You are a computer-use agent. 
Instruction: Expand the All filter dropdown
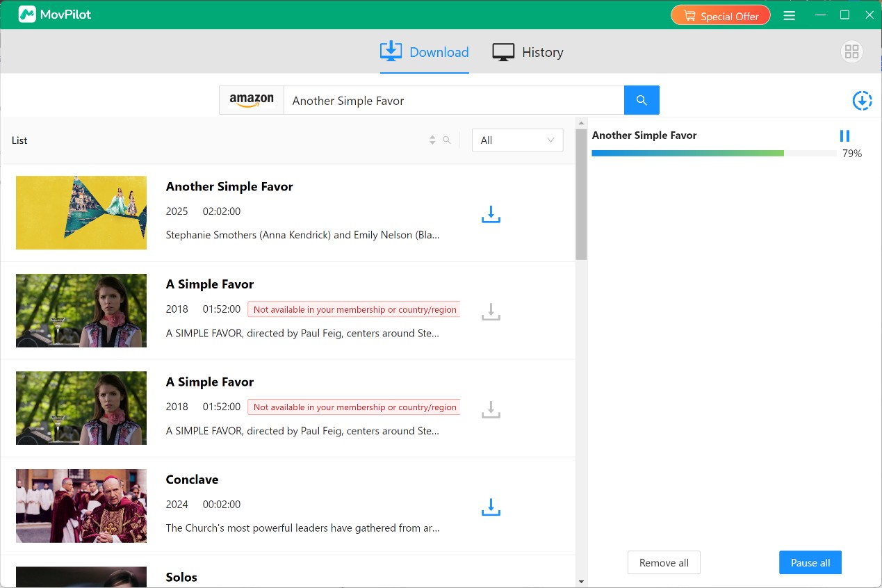click(x=518, y=140)
